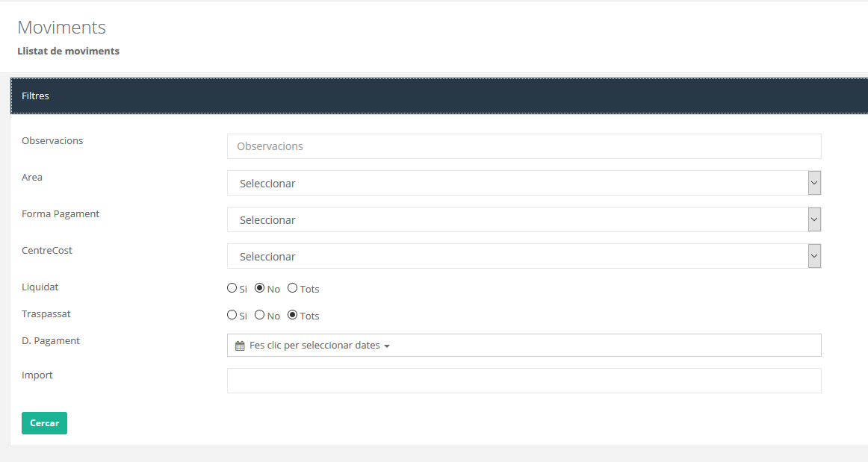Click into the Import input field
This screenshot has height=462, width=868.
point(524,381)
